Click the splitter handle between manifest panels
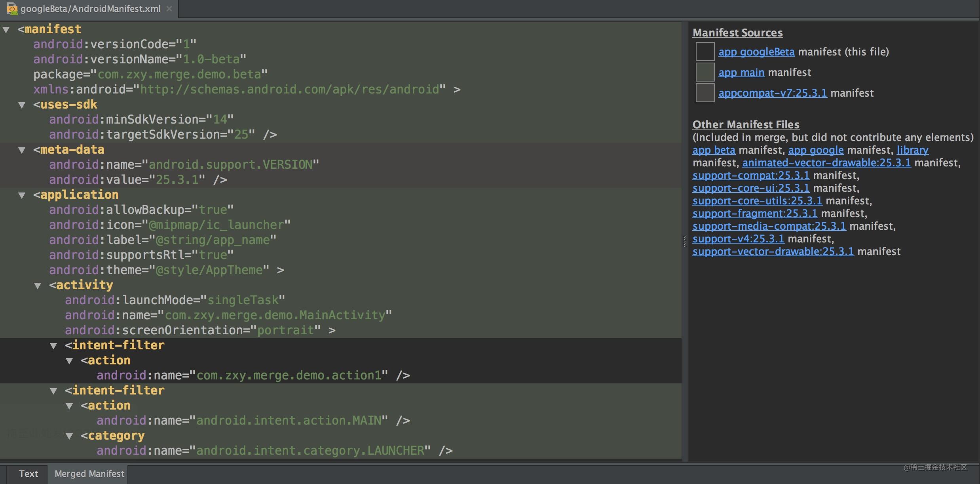This screenshot has height=484, width=980. [685, 242]
